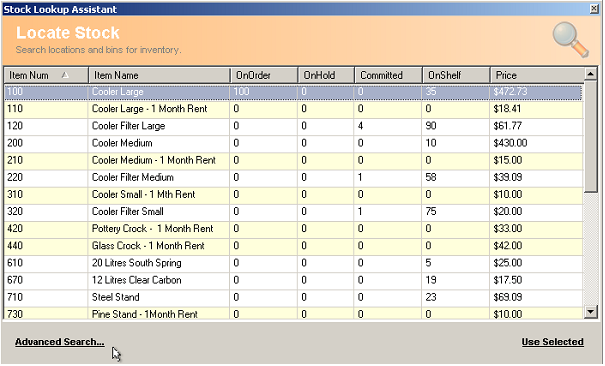This screenshot has width=605, height=366.
Task: Click the scrollbar up arrow
Action: (x=591, y=74)
